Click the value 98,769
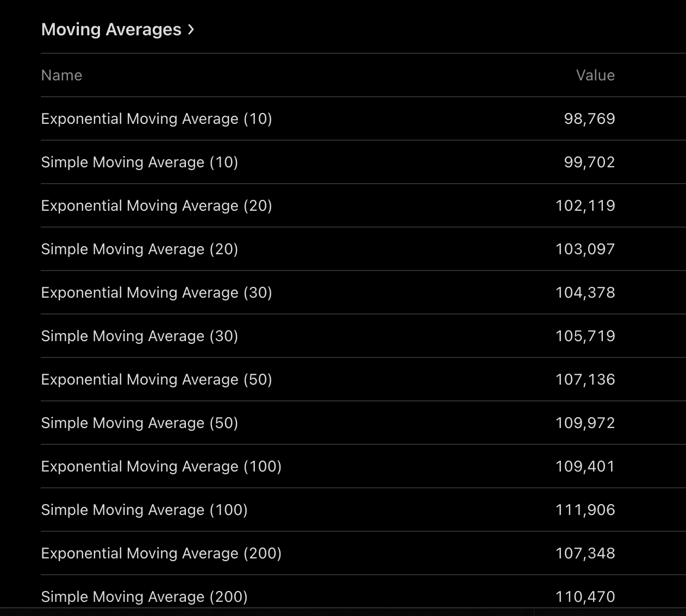The width and height of the screenshot is (686, 616). (589, 118)
